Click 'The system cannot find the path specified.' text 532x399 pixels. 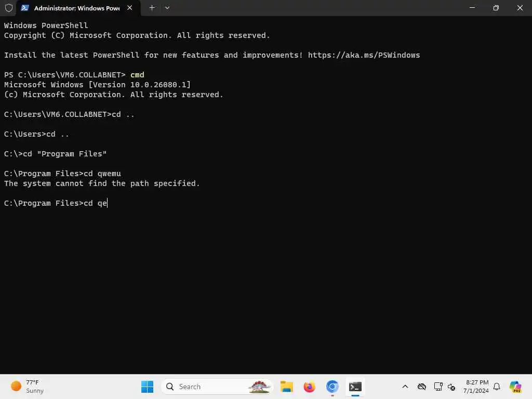tap(102, 183)
